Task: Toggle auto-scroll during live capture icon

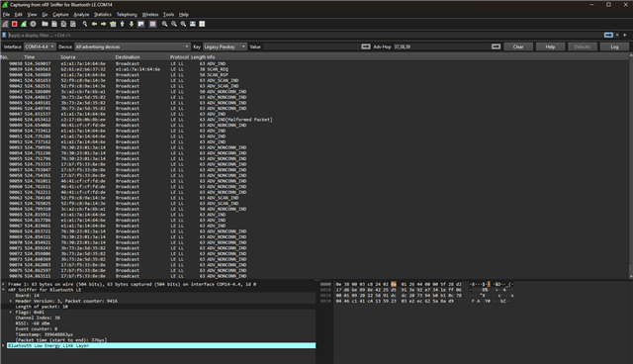Action: point(140,24)
